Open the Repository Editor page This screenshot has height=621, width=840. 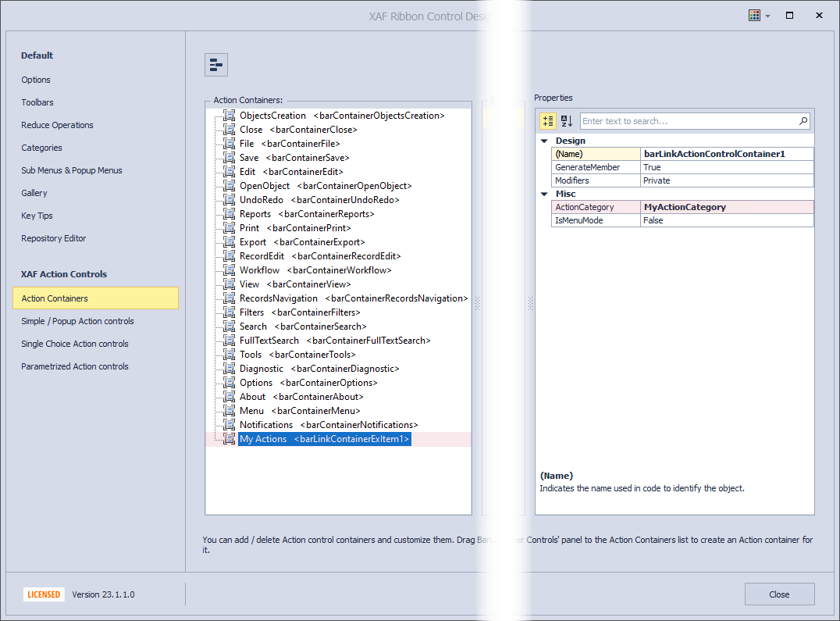point(54,238)
